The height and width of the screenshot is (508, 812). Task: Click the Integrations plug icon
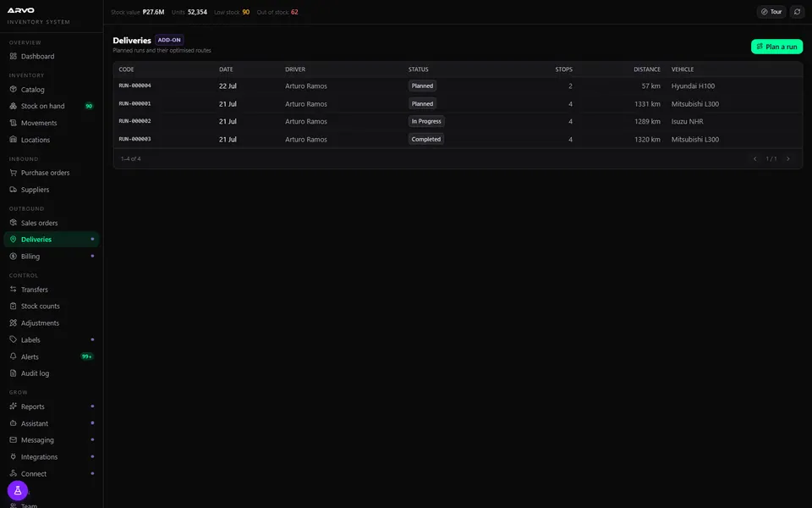coord(14,456)
